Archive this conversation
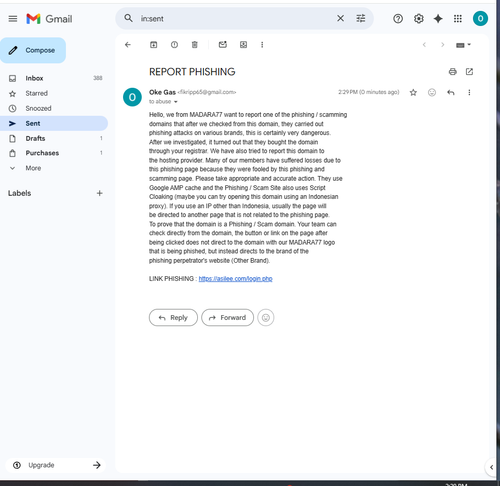This screenshot has width=500, height=486. pyautogui.click(x=153, y=45)
